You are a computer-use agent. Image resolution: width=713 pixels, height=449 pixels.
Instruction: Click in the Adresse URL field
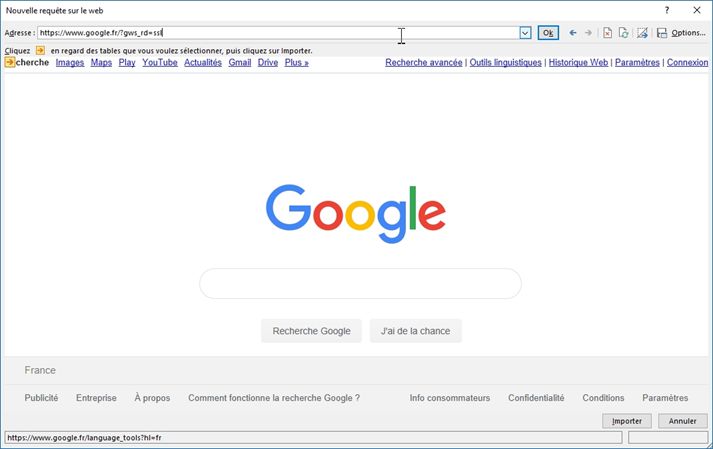[278, 33]
